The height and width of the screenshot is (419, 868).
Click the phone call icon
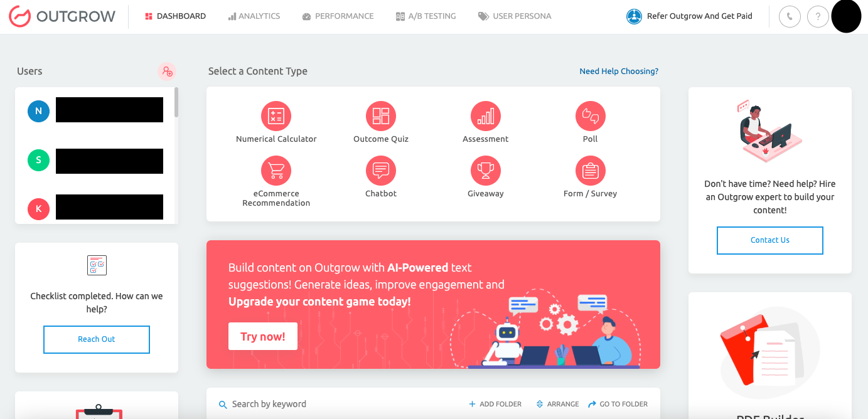(x=790, y=17)
